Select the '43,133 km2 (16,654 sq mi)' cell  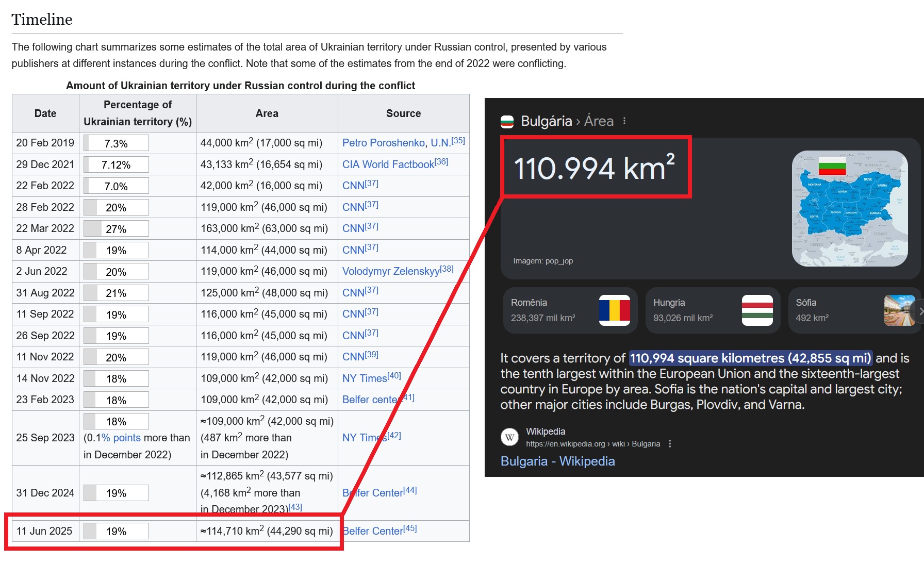point(267,164)
